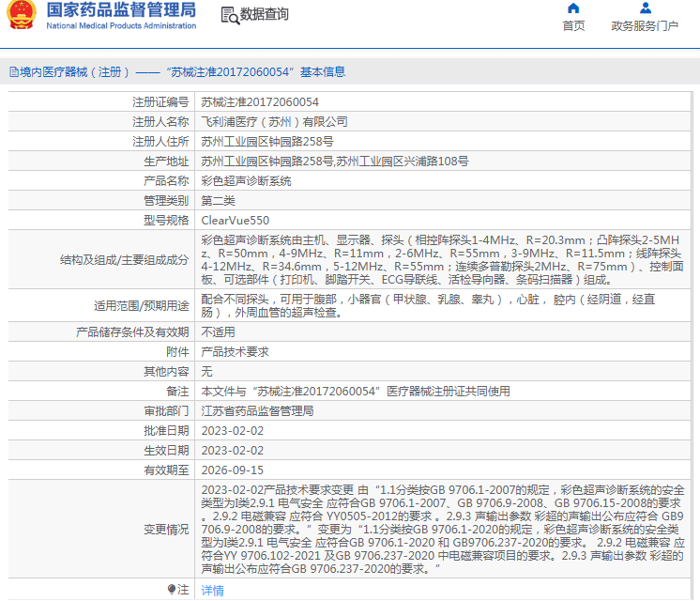Click the 结构及组成/主要组成成分 label
The image size is (700, 601).
pos(125,260)
